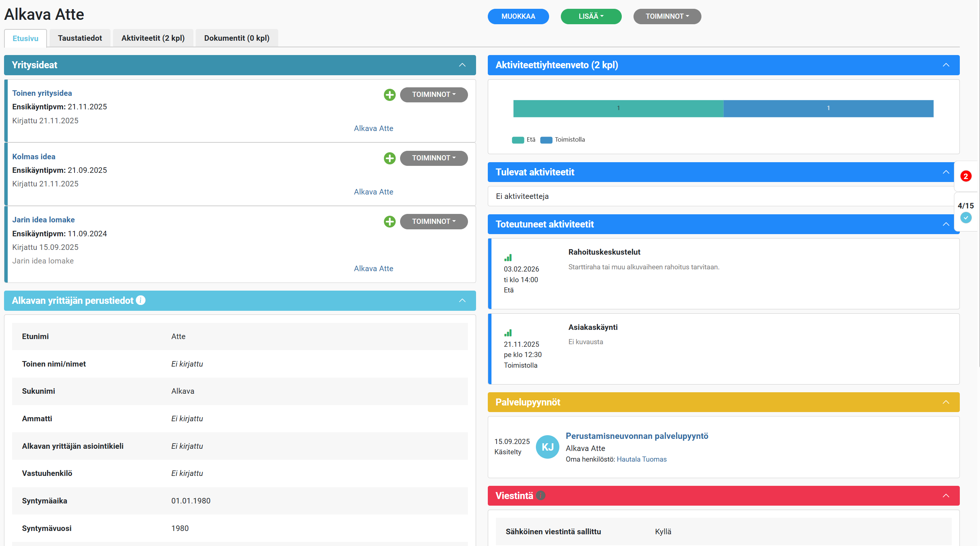The image size is (980, 546).
Task: Click signal bars icon on Rahoituskeskustelut activity
Action: pos(508,258)
